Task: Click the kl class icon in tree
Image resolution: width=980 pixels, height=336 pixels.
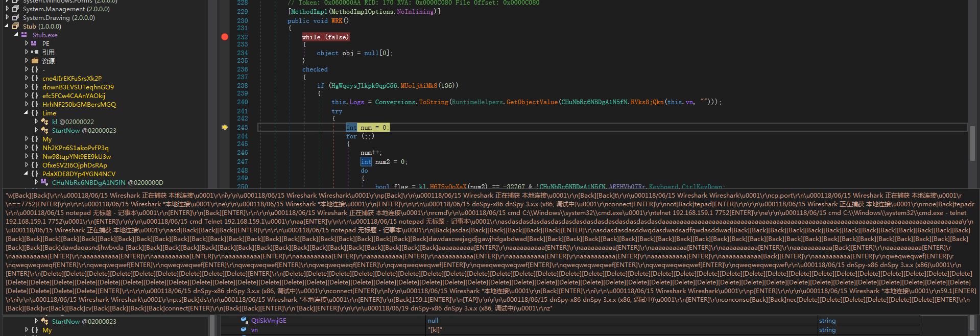Action: [44, 122]
